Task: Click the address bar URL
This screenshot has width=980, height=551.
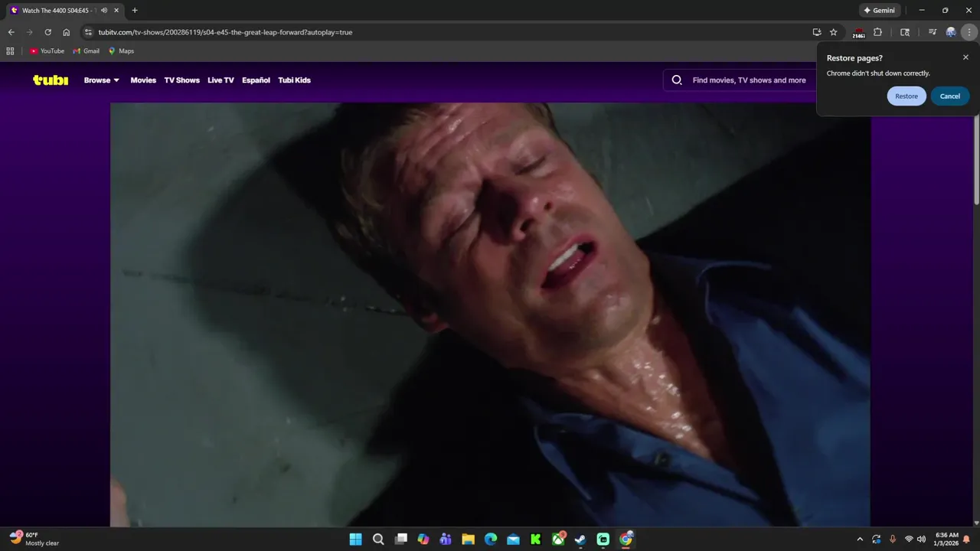Action: (225, 32)
